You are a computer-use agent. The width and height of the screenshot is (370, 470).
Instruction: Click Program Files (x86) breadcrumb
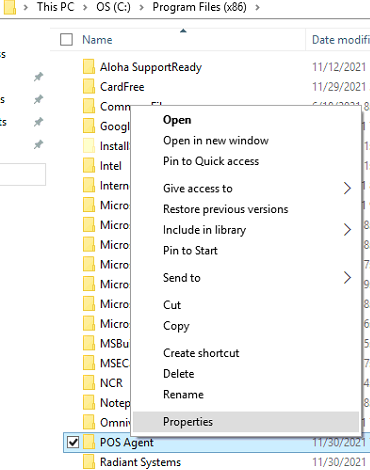[199, 7]
